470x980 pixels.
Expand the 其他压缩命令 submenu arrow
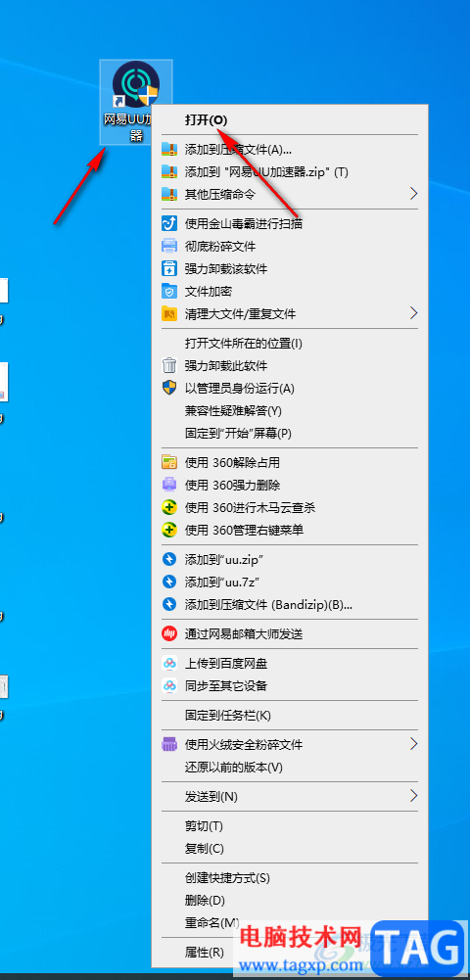click(412, 194)
